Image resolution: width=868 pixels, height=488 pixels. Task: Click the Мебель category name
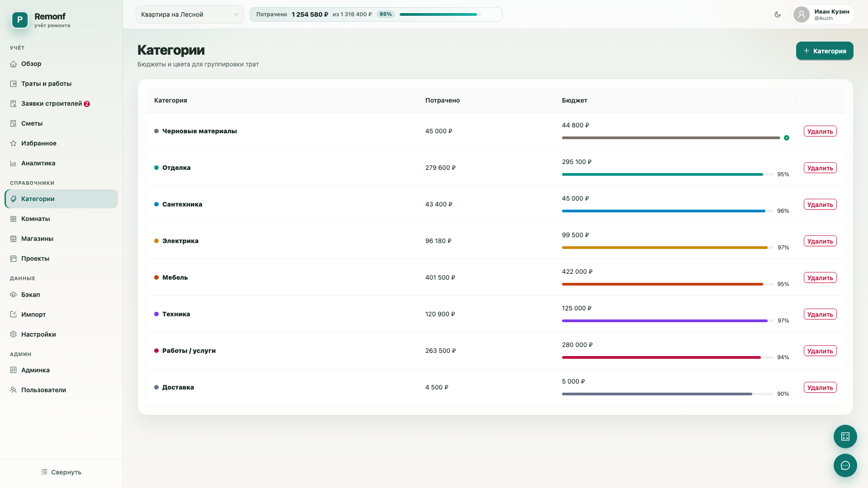[x=175, y=277]
